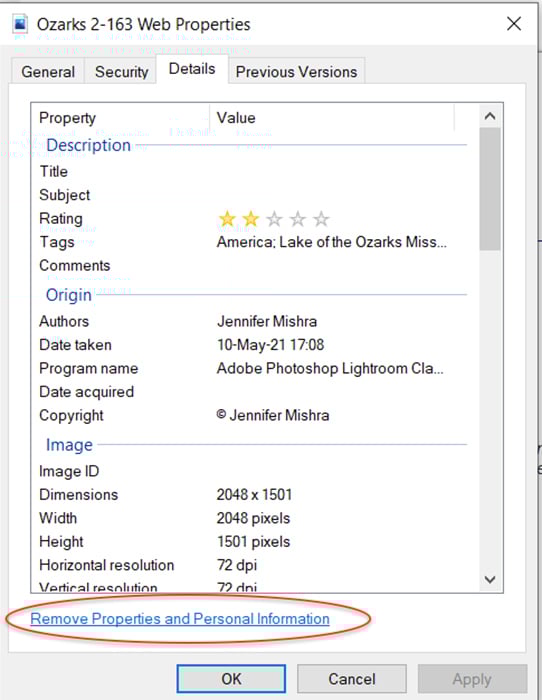The height and width of the screenshot is (700, 542).
Task: Set rating to one star
Action: (227, 219)
